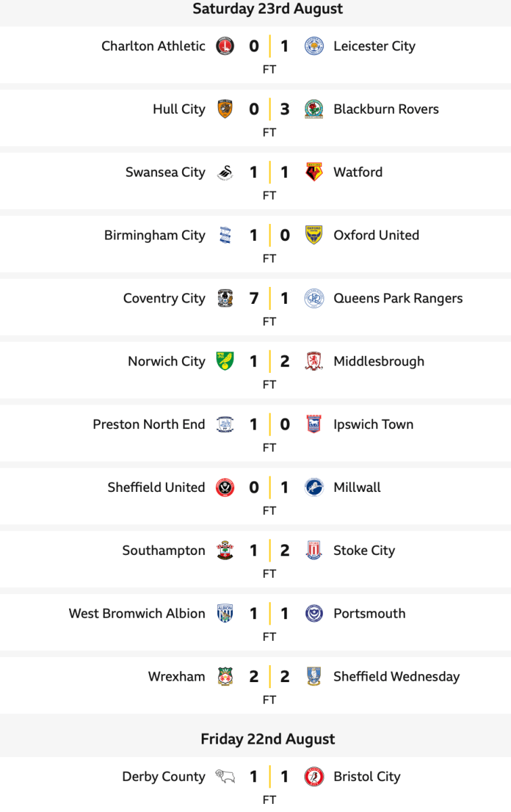
Task: Click FT status under Southampton v Stoke
Action: pyautogui.click(x=269, y=573)
